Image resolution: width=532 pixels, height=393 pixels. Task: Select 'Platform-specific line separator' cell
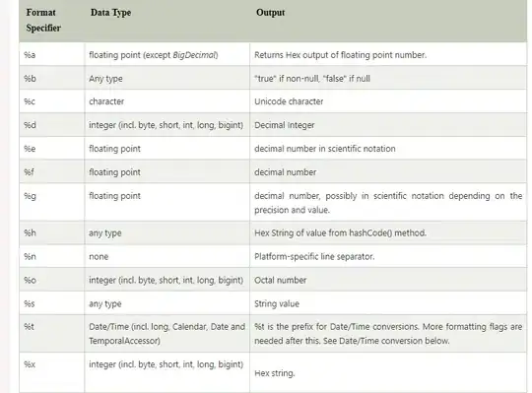[388, 256]
